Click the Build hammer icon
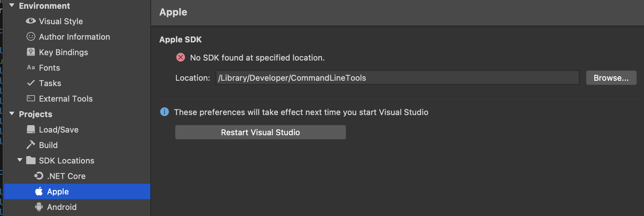 point(31,145)
